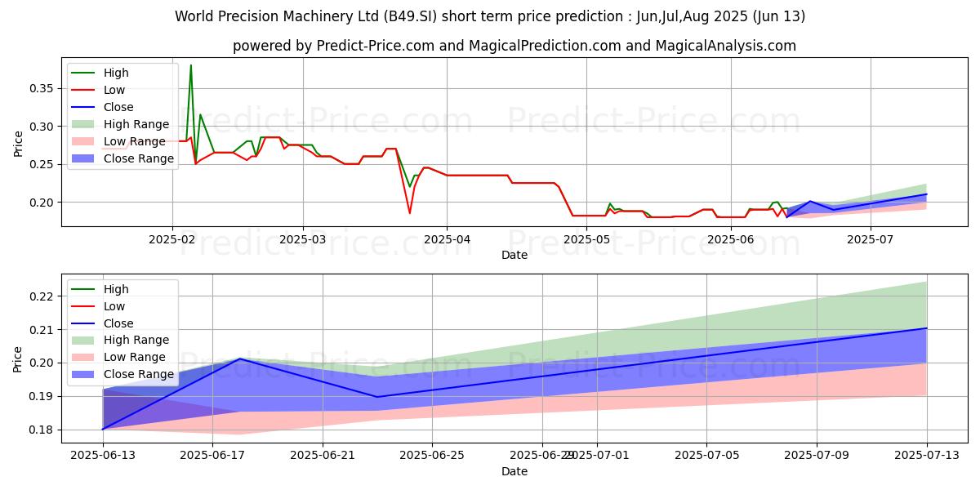Click the 2025-07 tick on top chart
The image size is (980, 490).
click(871, 239)
